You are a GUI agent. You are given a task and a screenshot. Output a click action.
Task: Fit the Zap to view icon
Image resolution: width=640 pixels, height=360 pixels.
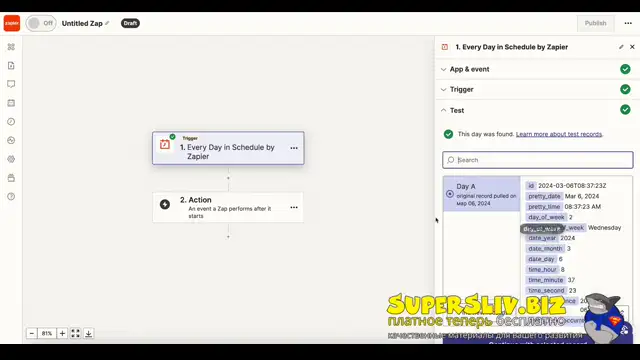click(76, 333)
